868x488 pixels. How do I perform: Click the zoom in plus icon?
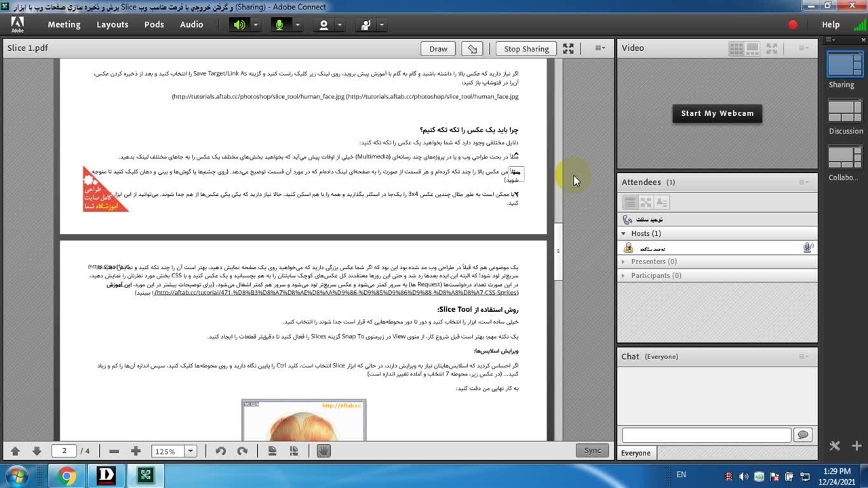(136, 451)
